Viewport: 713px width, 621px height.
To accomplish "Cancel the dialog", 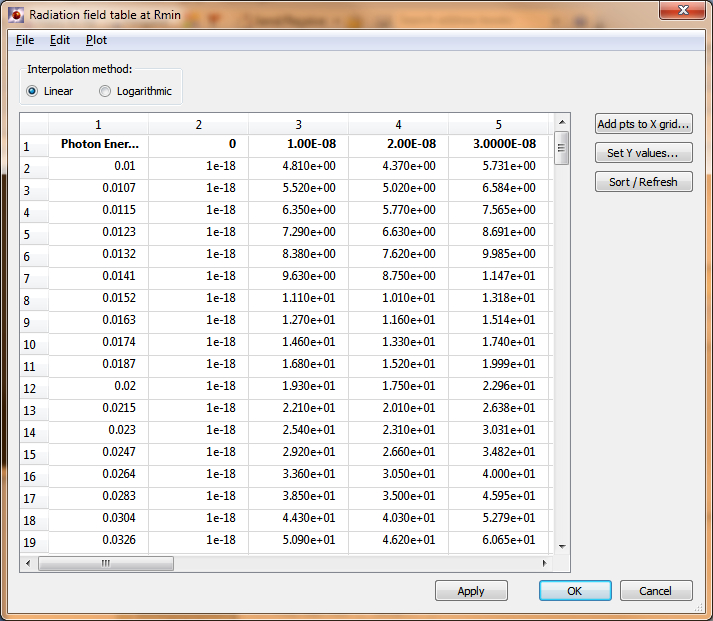I will [656, 591].
